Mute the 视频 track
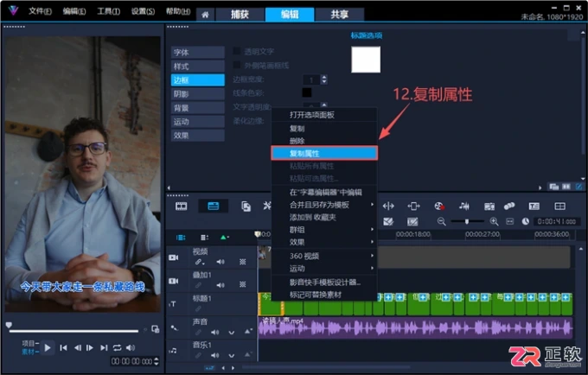Viewport: 588px width, 375px height. (x=220, y=262)
